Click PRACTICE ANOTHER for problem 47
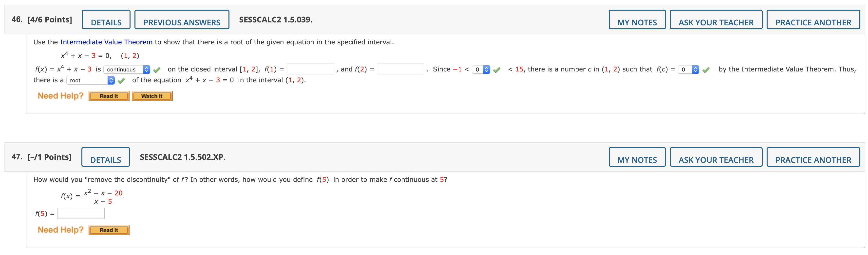This screenshot has height=255, width=868. [x=813, y=157]
